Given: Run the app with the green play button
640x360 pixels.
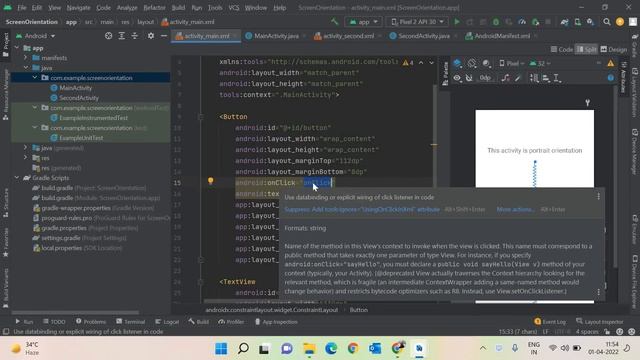Looking at the screenshot, I should (x=457, y=22).
